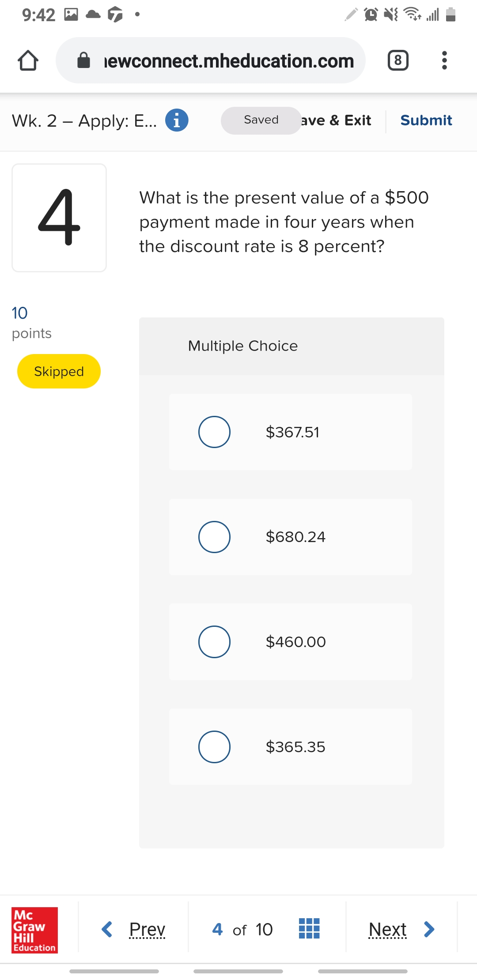Open the browser tab switcher showing 8
The width and height of the screenshot is (477, 980).
coord(397,60)
